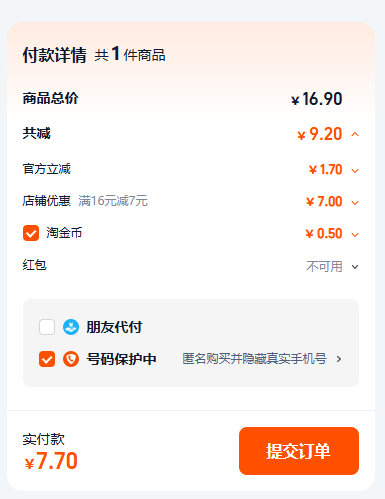
Task: Click the orange 号码保护中 shield icon
Action: pyautogui.click(x=71, y=359)
